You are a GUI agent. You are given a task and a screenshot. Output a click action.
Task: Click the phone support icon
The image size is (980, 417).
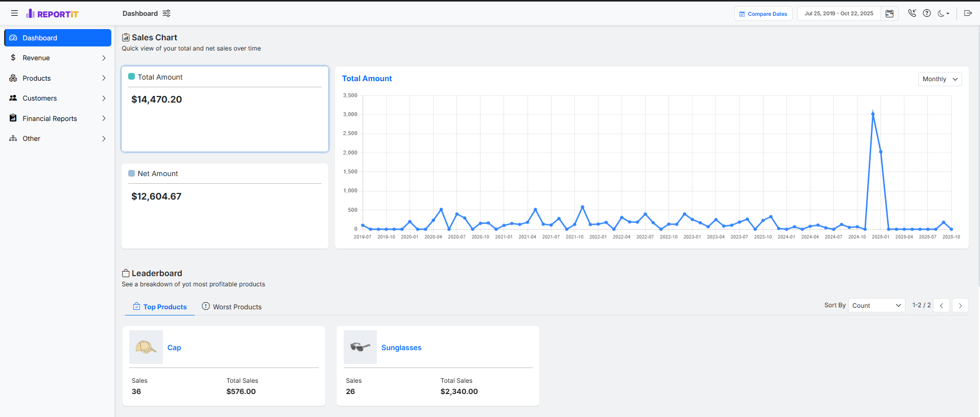click(x=912, y=13)
